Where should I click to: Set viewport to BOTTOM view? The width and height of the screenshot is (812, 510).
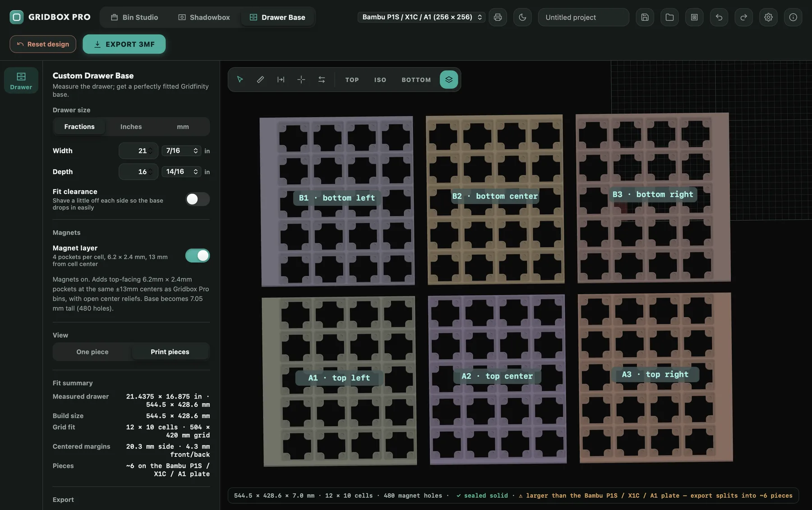click(416, 79)
